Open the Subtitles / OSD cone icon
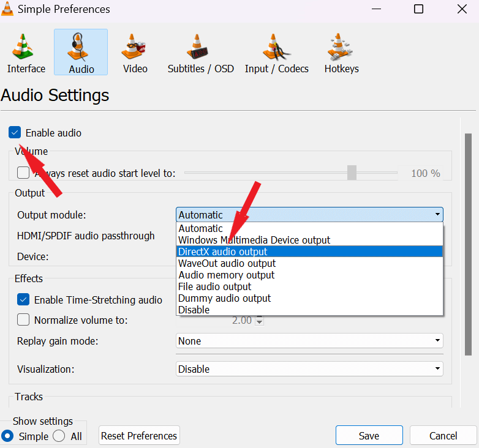Image resolution: width=479 pixels, height=448 pixels. pos(197,47)
